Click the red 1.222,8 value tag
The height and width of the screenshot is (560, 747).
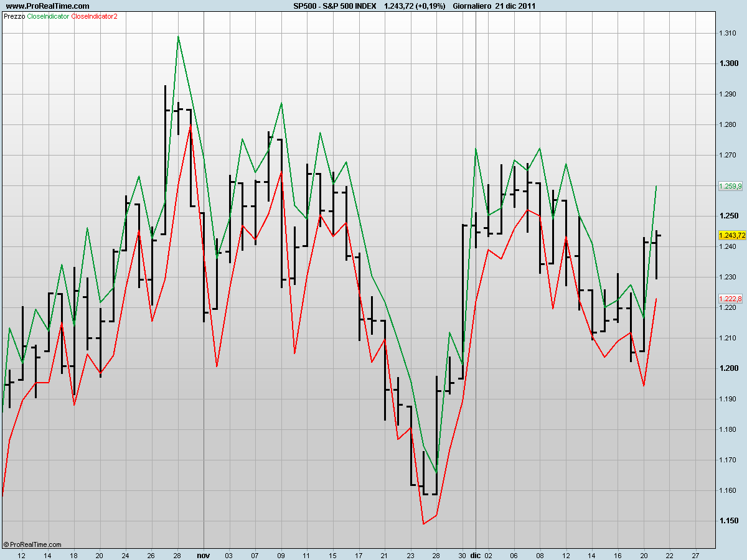click(x=730, y=299)
